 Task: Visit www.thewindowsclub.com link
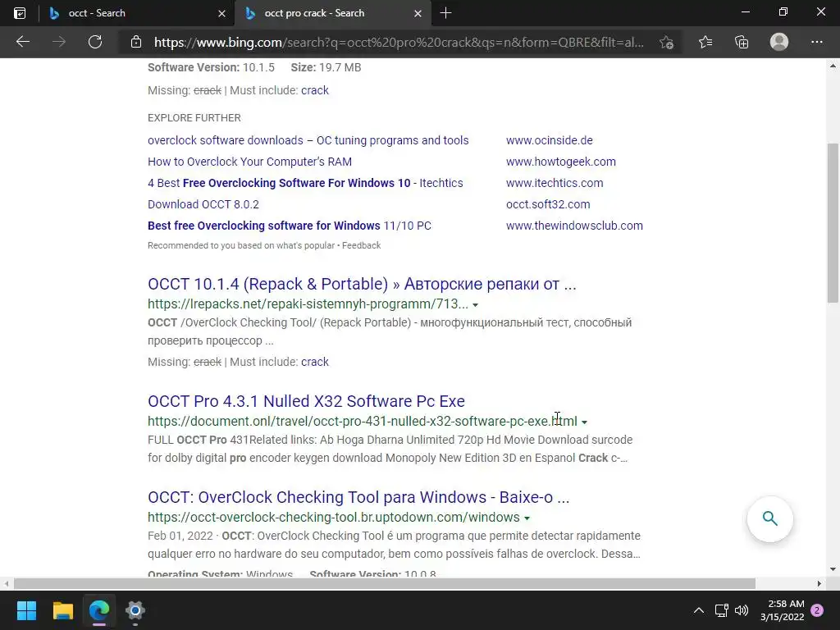(x=574, y=226)
